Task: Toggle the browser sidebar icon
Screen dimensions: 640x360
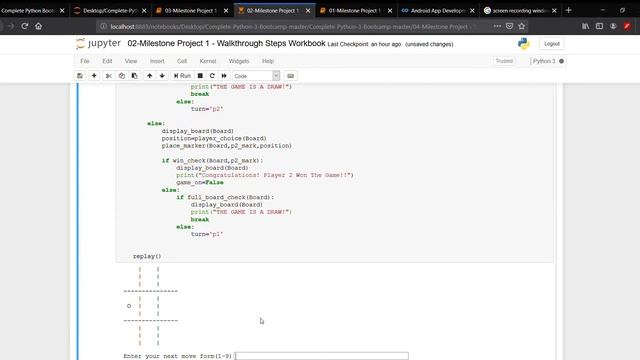Action: (599, 26)
